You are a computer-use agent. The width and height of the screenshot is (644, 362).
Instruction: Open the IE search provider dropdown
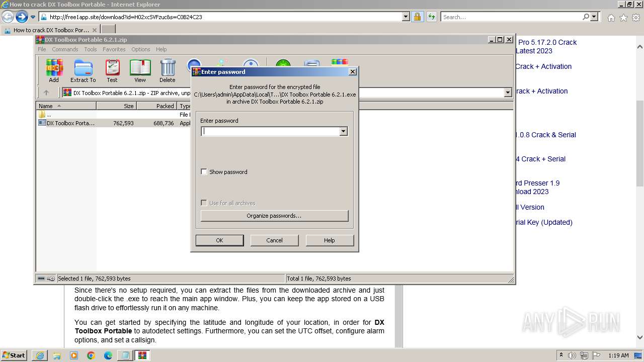tap(594, 17)
